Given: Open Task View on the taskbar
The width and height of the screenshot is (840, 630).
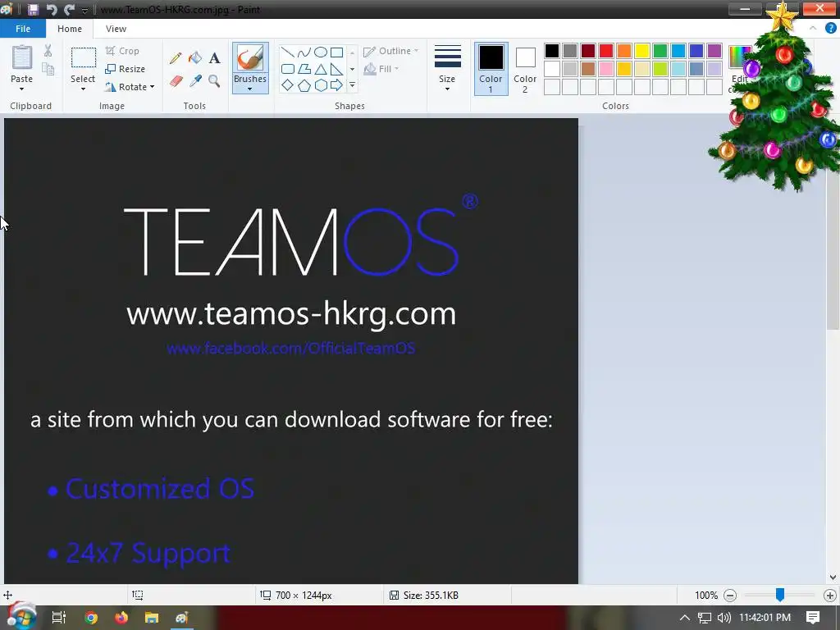Looking at the screenshot, I should click(x=59, y=618).
